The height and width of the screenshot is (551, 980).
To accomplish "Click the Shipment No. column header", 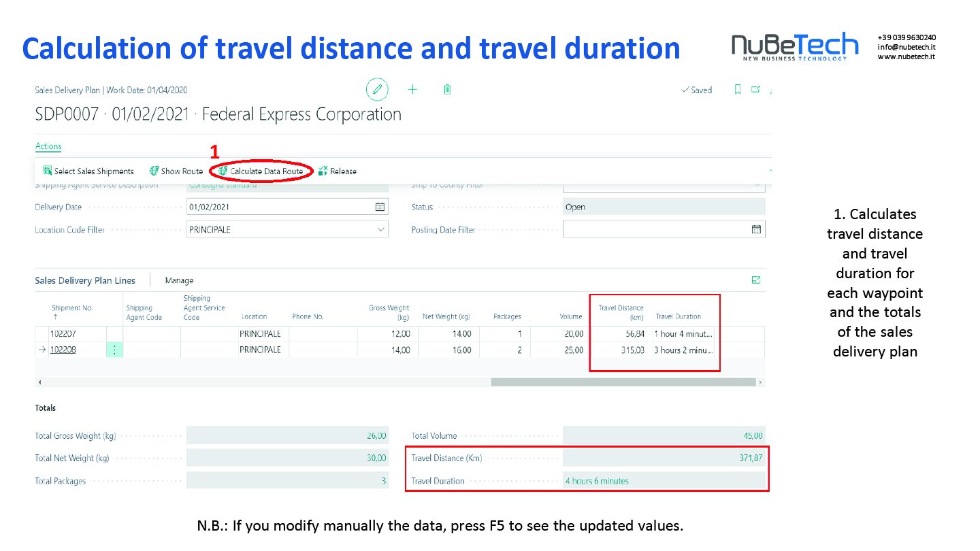I will (x=72, y=308).
